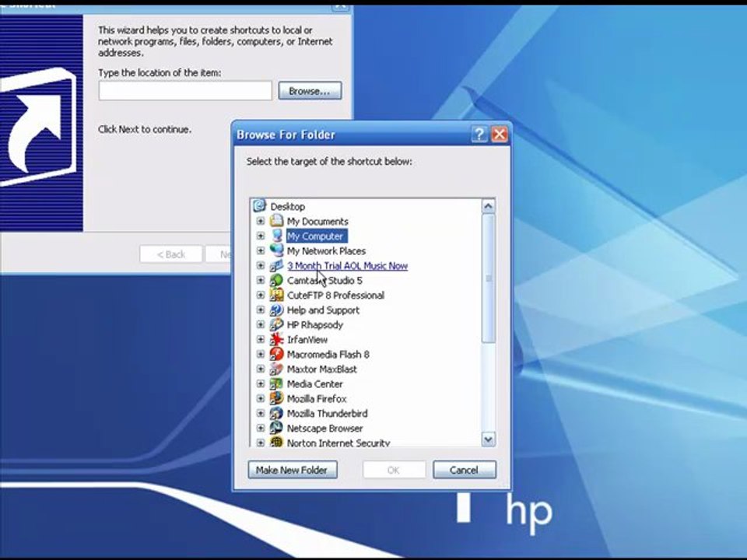Screen dimensions: 747x560
Task: Expand the Help and Support node
Action: (260, 310)
